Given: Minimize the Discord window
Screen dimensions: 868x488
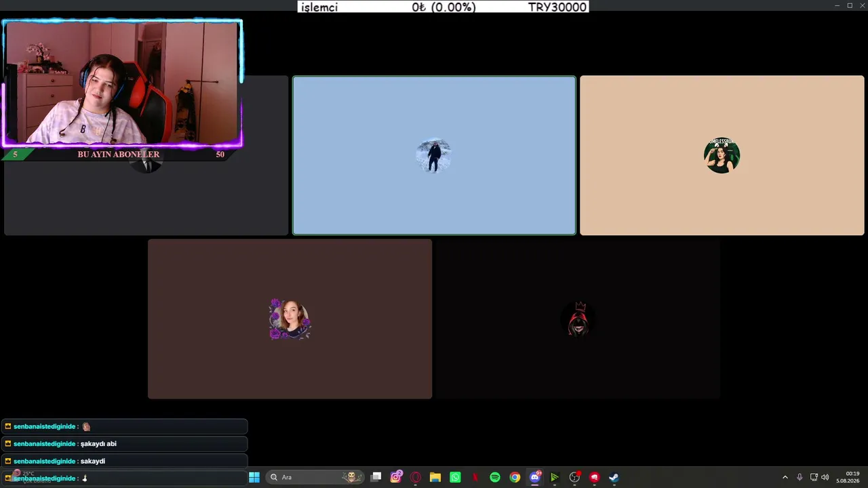Looking at the screenshot, I should pyautogui.click(x=837, y=5).
